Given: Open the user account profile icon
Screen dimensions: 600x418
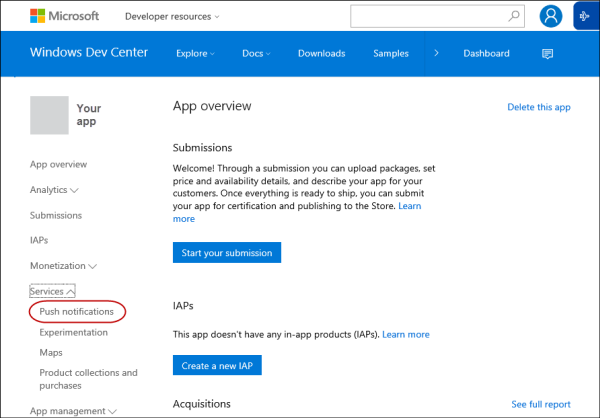Looking at the screenshot, I should (x=550, y=16).
